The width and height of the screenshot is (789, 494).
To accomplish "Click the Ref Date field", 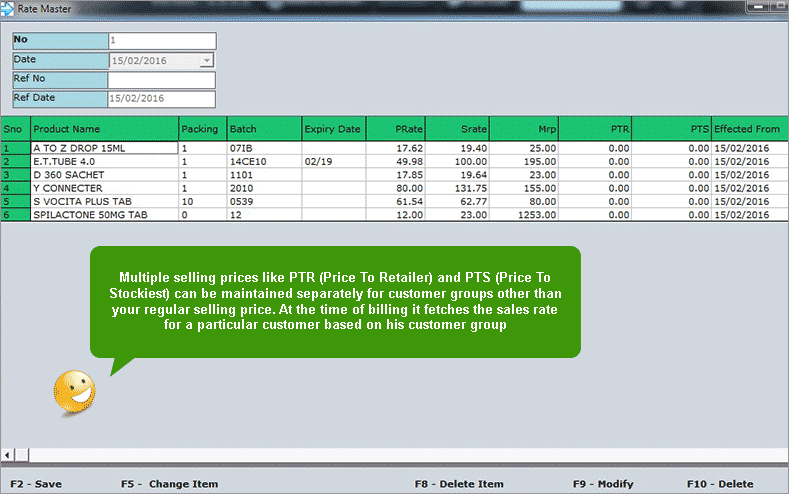I will pyautogui.click(x=162, y=99).
